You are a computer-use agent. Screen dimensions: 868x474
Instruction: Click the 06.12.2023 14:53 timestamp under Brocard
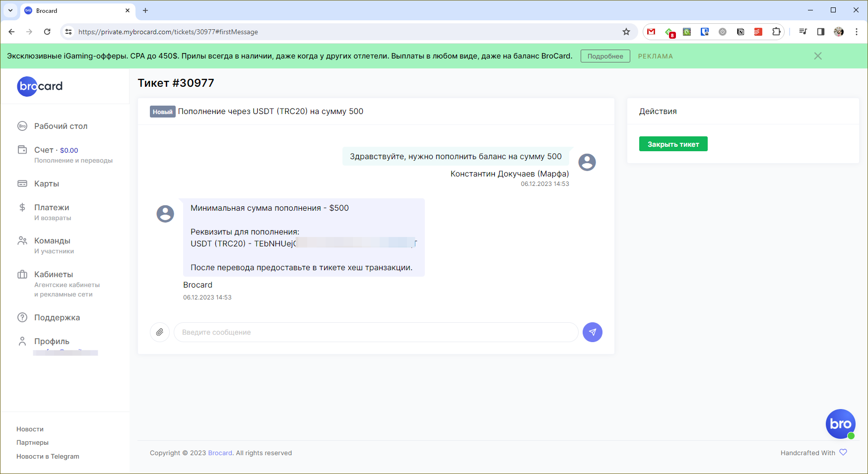(207, 297)
